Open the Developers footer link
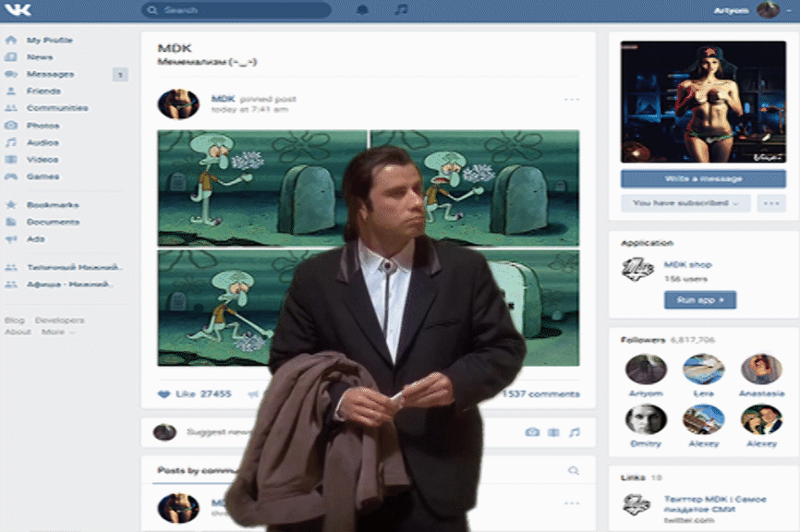800x532 pixels. coord(59,320)
